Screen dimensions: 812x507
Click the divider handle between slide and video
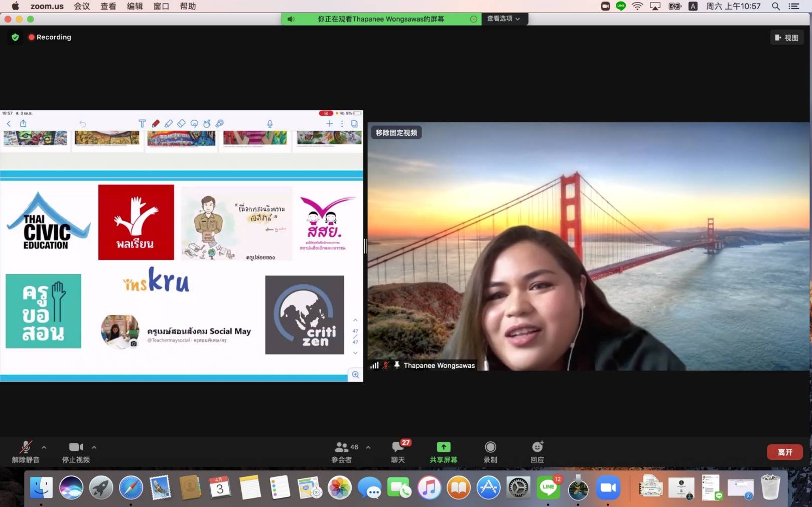click(x=365, y=246)
